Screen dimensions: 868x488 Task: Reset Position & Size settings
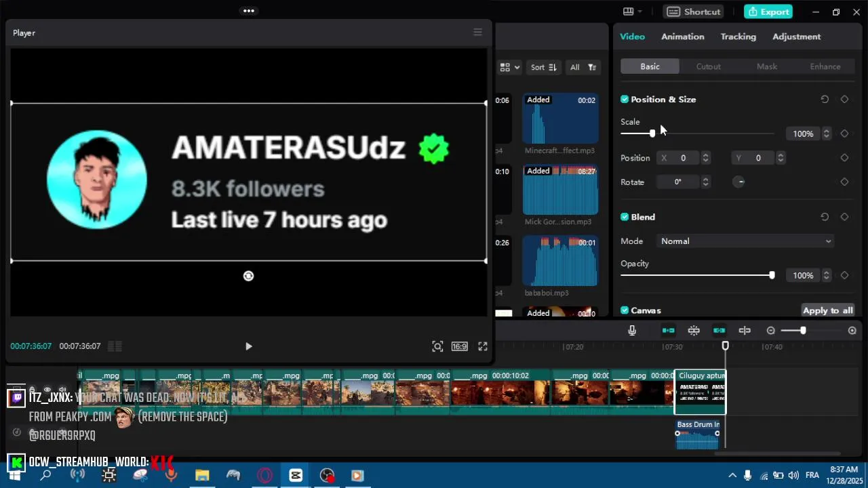click(825, 99)
